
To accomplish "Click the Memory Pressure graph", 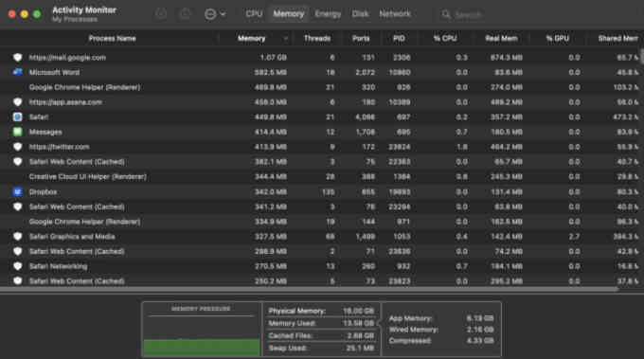I will pos(201,330).
